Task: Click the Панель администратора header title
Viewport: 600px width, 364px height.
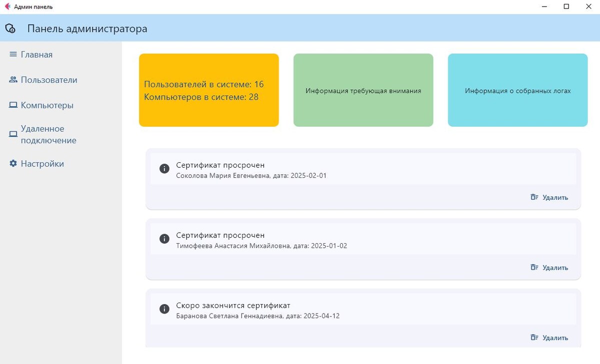Action: (x=87, y=28)
